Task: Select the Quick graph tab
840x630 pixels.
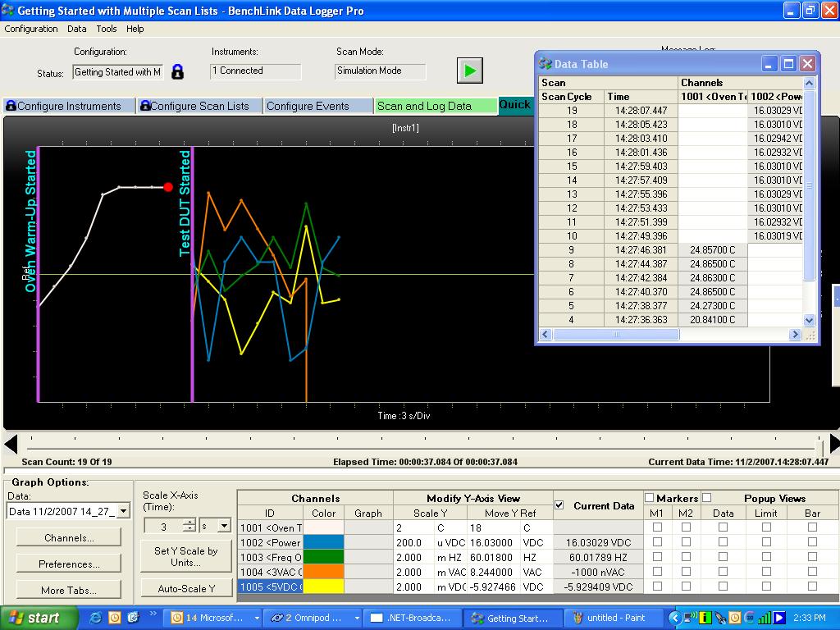Action: tap(515, 105)
